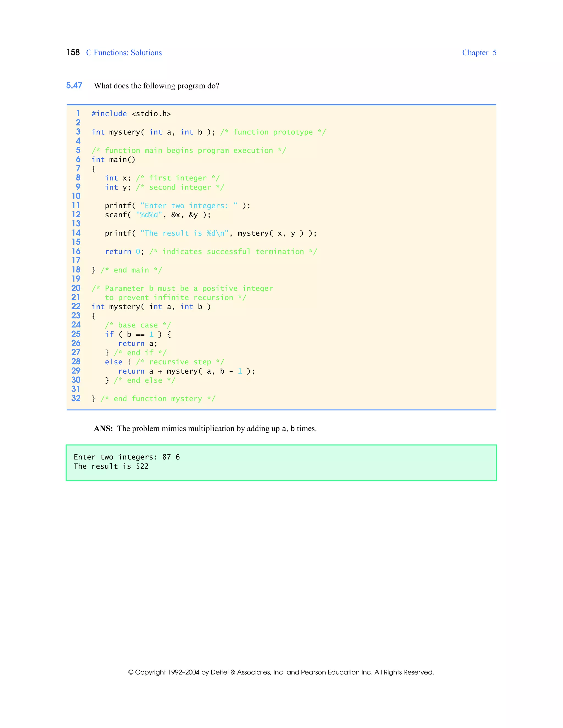563x728 pixels.
Task: Click the comment 'to prevent infinite recursion'
Action: pyautogui.click(x=175, y=298)
